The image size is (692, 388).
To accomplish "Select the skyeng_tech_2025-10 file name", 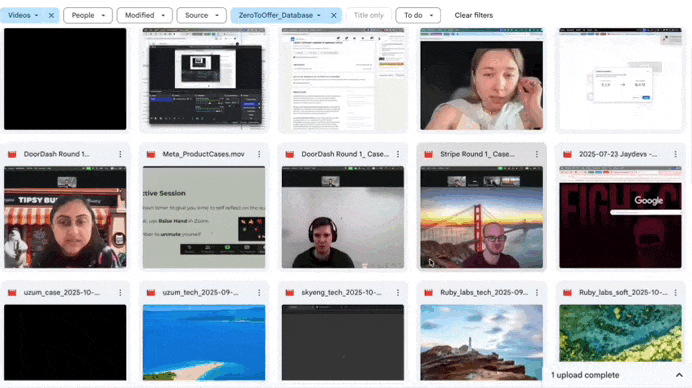I will point(342,293).
